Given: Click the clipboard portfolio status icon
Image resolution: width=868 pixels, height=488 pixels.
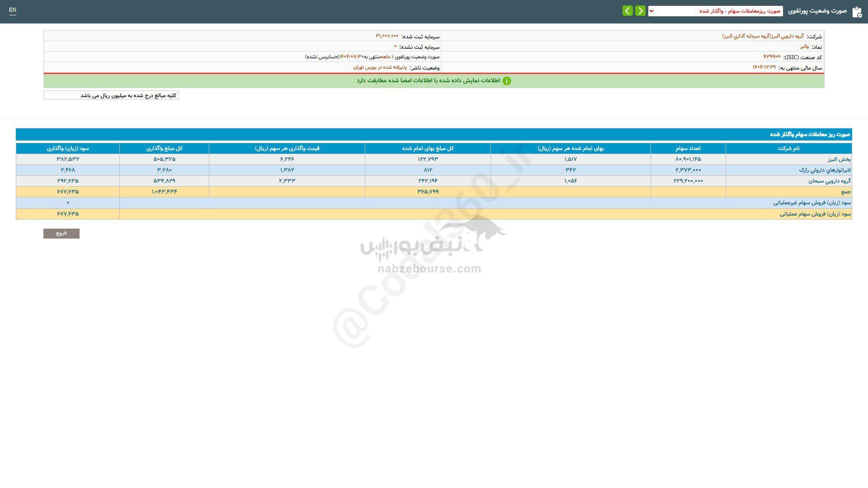Looking at the screenshot, I should [x=857, y=12].
